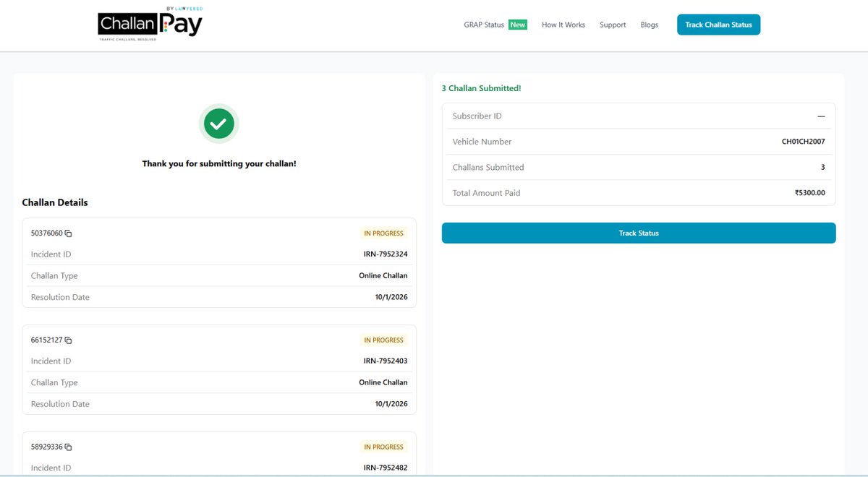
Task: Select resolution date of challan 66152127
Action: [x=391, y=405]
